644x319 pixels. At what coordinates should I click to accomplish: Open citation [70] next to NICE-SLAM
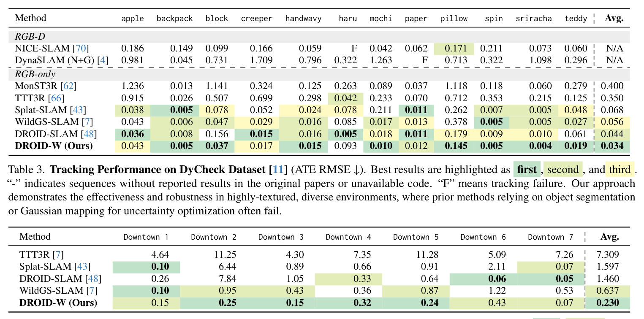click(81, 48)
